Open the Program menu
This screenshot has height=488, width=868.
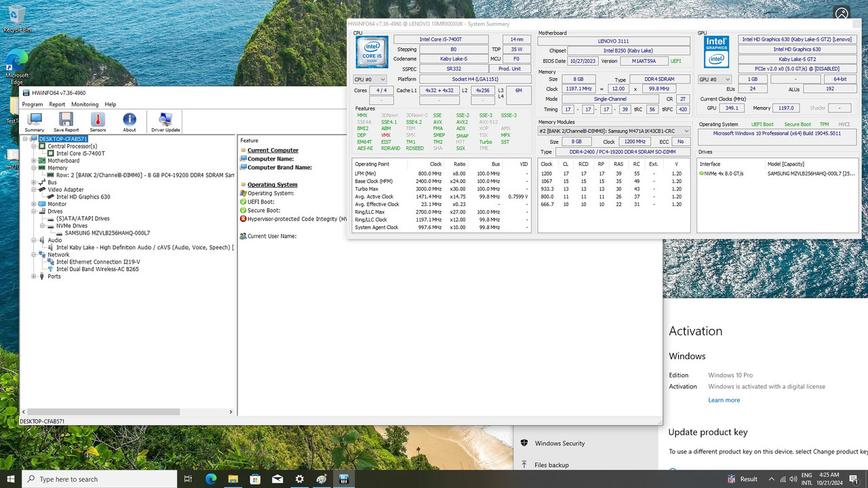tap(32, 104)
